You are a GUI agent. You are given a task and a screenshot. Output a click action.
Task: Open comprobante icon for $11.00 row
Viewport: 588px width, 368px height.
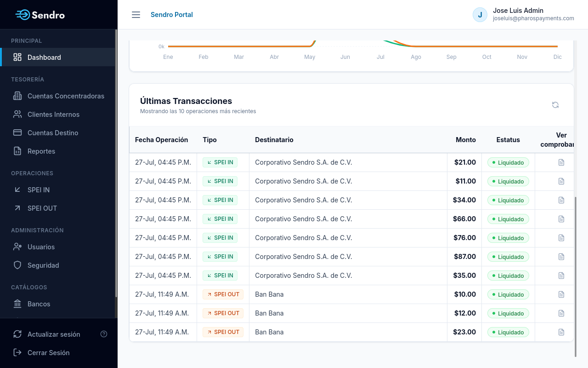coord(561,181)
